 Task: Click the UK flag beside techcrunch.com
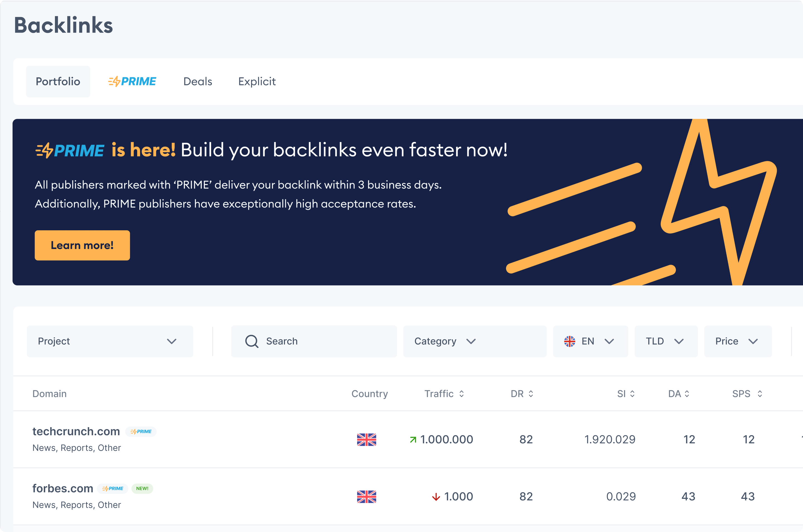tap(366, 439)
